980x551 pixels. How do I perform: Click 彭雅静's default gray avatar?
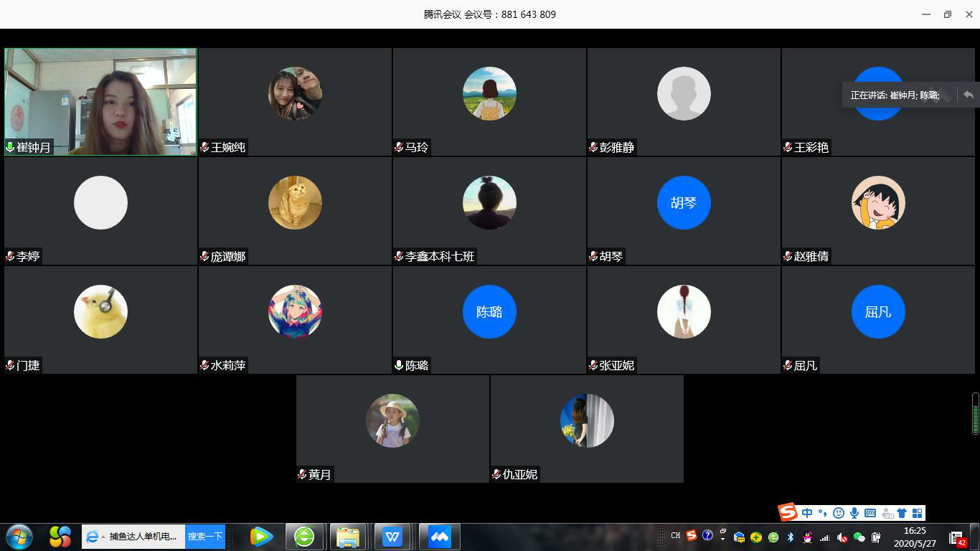(684, 94)
